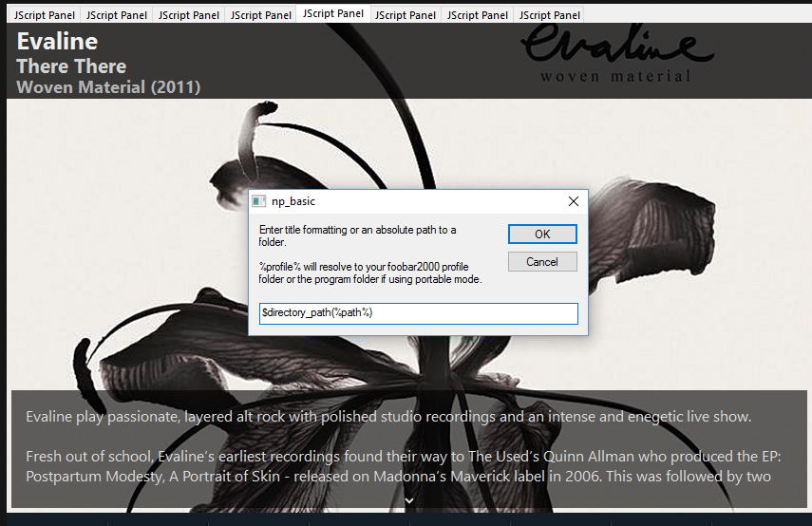
Task: Click the "%profile% will resolve" help text
Action: click(x=370, y=272)
